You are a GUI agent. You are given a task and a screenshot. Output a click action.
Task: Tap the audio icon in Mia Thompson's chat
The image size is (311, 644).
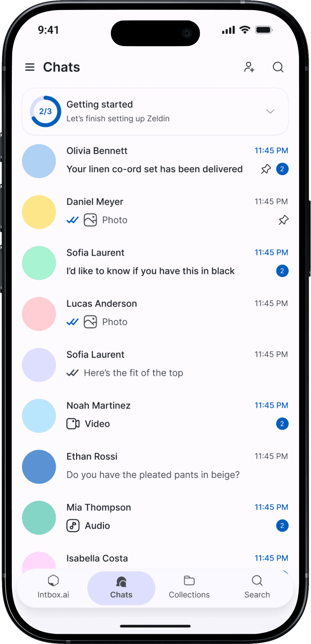click(x=73, y=526)
